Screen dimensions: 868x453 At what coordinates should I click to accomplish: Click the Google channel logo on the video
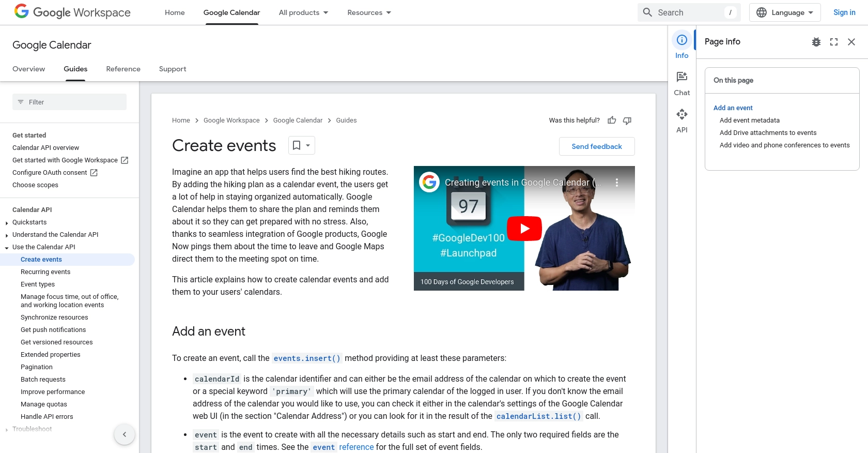coord(429,182)
